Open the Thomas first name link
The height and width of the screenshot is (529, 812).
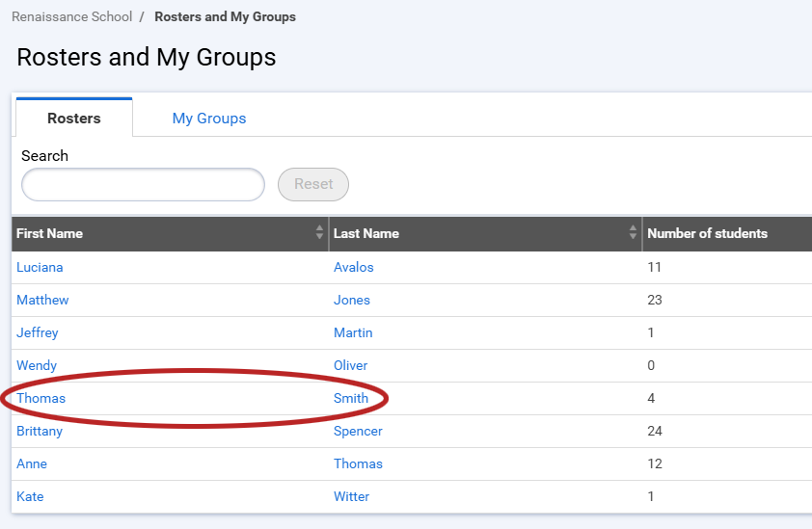pos(41,398)
